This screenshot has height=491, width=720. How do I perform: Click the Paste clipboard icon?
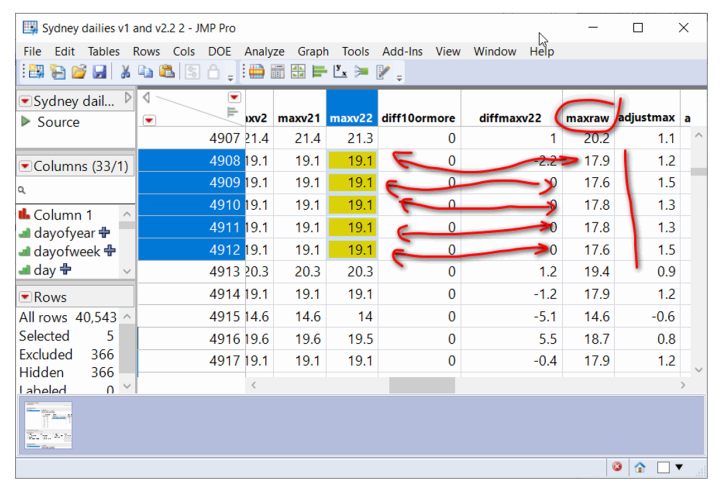[x=166, y=72]
